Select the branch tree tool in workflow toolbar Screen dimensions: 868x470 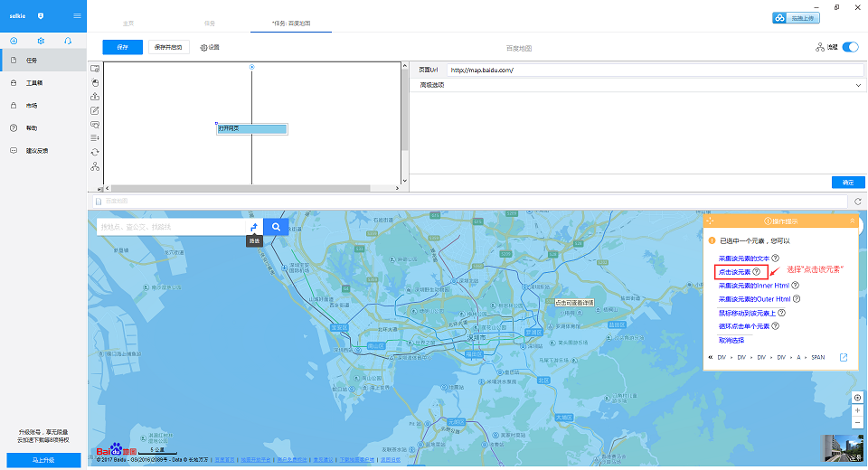click(x=95, y=166)
